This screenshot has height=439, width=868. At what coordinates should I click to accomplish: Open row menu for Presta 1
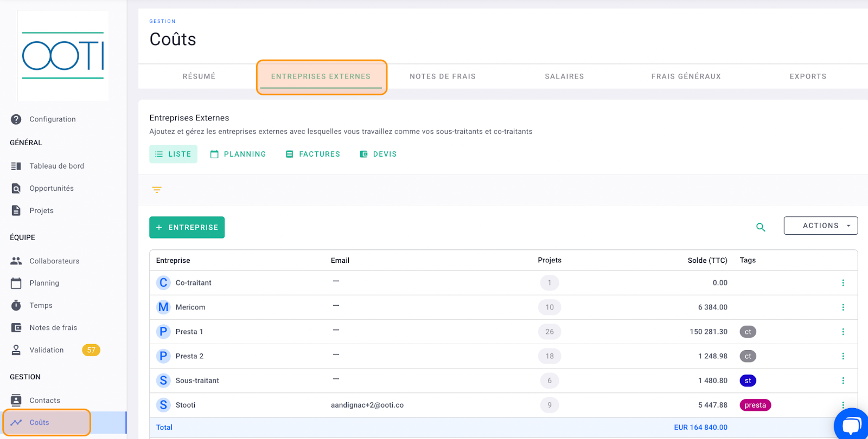(x=843, y=332)
